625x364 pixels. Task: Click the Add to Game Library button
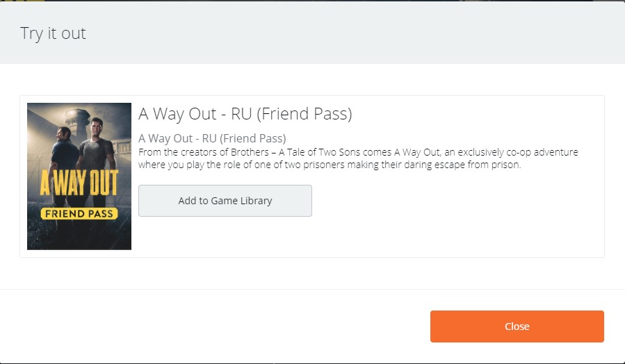pyautogui.click(x=225, y=201)
